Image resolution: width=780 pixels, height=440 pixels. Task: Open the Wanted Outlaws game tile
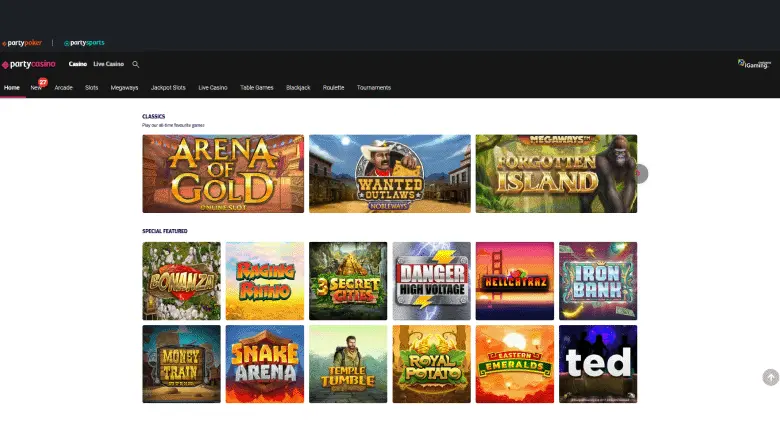tap(389, 174)
